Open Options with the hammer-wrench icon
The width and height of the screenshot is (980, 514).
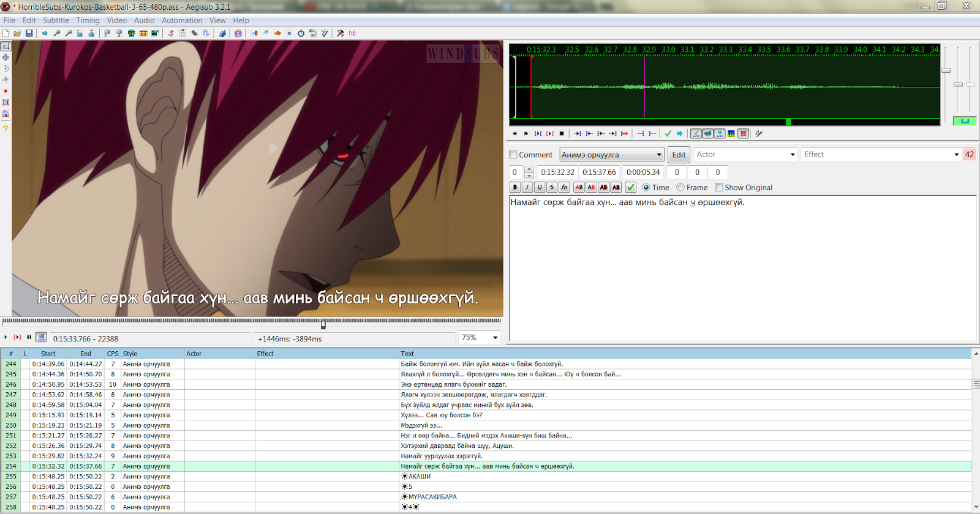(x=341, y=33)
